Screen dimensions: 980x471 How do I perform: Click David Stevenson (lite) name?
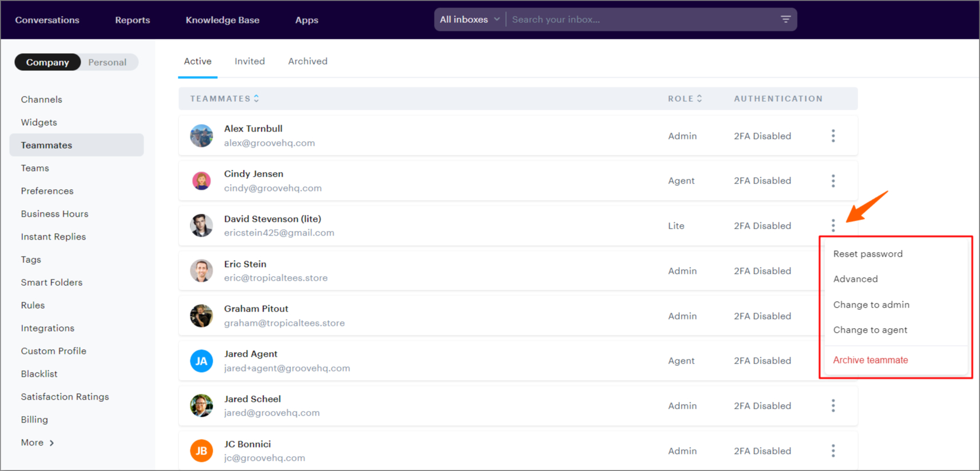[x=273, y=219]
